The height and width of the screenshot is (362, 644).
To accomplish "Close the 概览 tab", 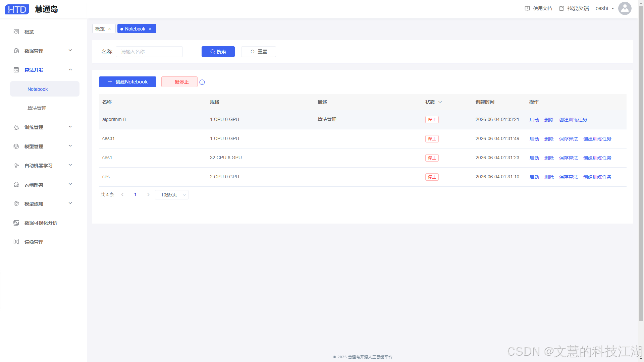I will coord(109,29).
